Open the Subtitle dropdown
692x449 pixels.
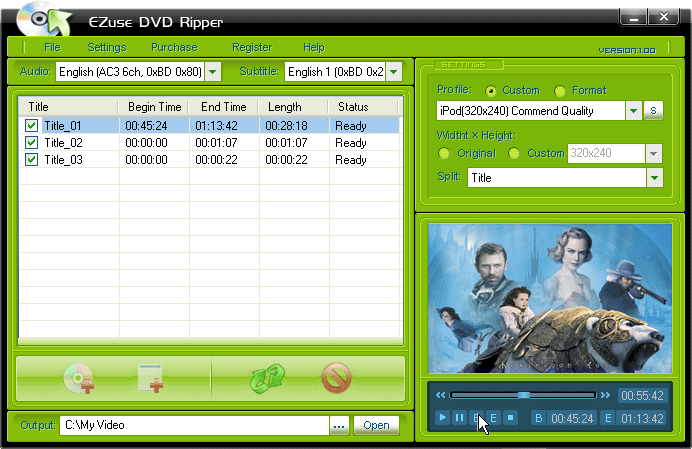pos(394,72)
